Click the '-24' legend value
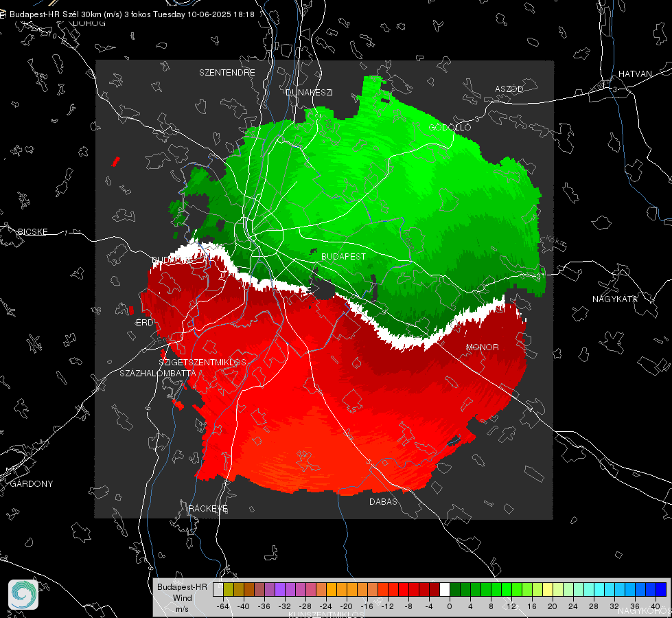This screenshot has width=672, height=618. pyautogui.click(x=326, y=606)
